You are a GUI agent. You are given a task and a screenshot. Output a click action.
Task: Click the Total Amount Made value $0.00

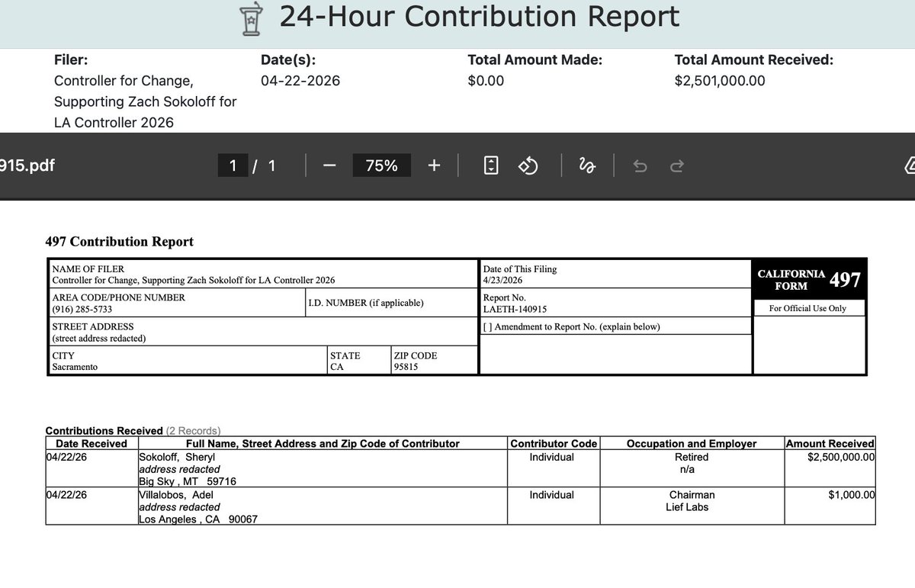tap(486, 81)
